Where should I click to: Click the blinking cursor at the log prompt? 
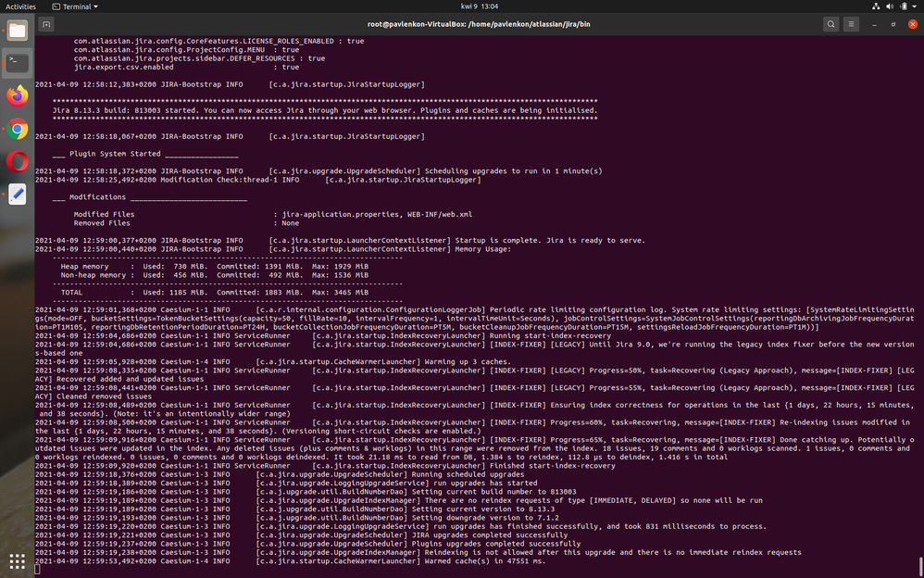coord(37,569)
